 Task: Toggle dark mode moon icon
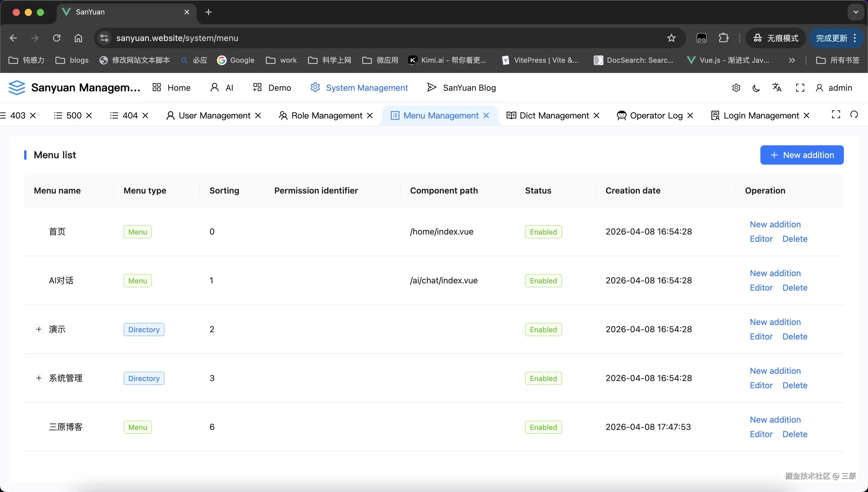click(756, 88)
